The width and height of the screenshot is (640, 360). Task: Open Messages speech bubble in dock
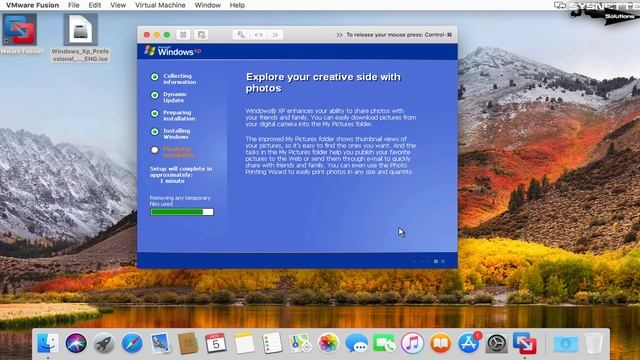pos(356,343)
